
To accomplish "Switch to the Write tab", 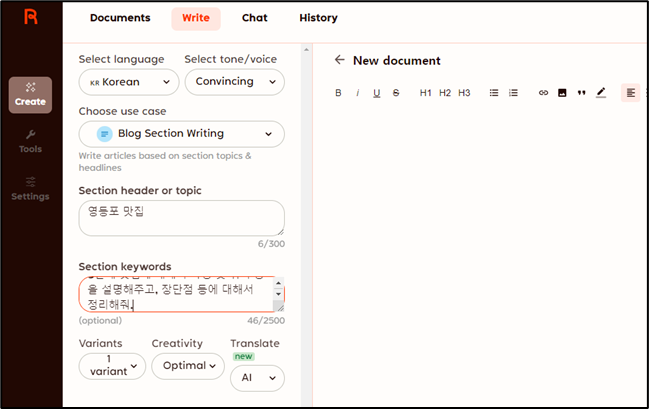I will pos(196,18).
